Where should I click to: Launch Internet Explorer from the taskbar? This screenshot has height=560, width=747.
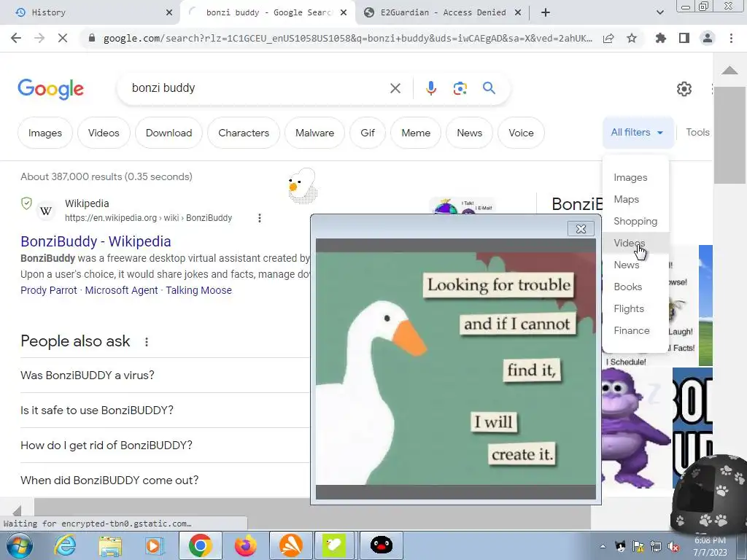tap(65, 545)
